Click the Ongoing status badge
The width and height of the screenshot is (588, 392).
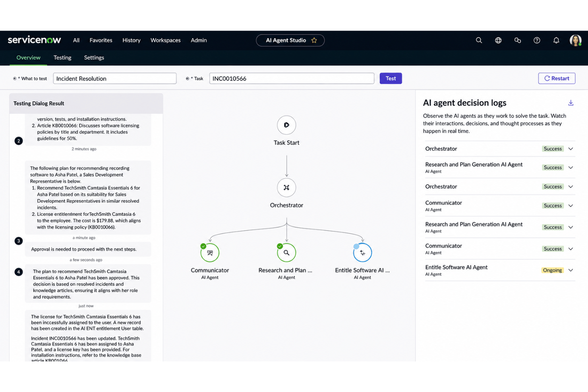(553, 270)
